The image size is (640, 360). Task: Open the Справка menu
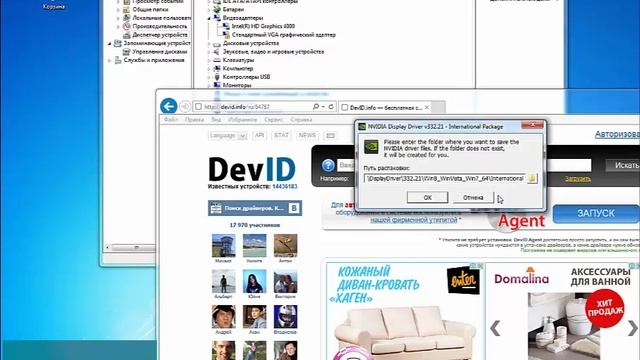[x=301, y=120]
